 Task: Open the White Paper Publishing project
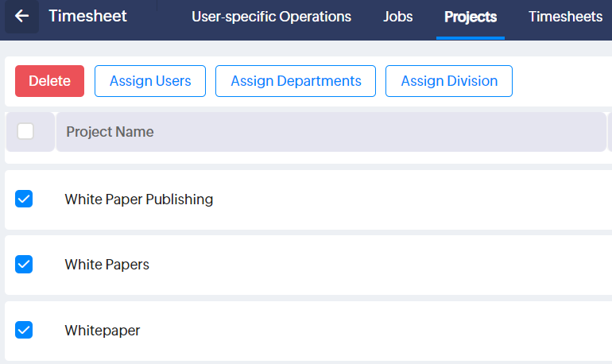(x=138, y=199)
